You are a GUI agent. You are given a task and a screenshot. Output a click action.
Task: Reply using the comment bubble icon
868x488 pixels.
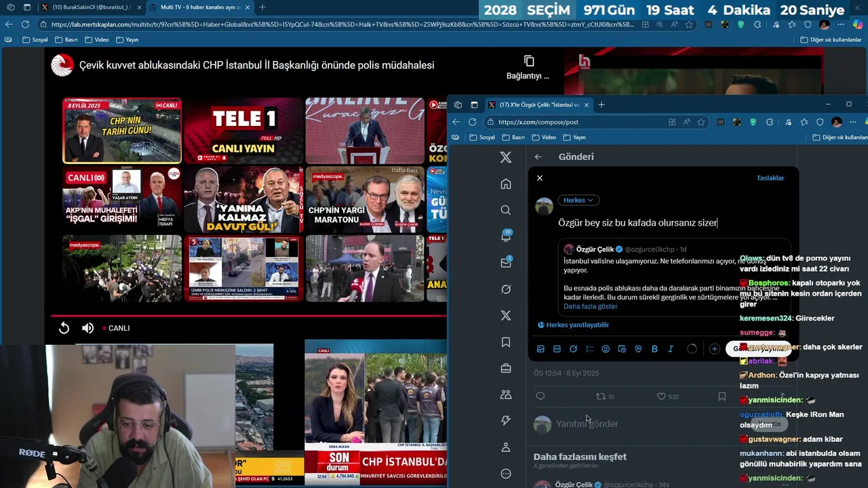pos(540,396)
